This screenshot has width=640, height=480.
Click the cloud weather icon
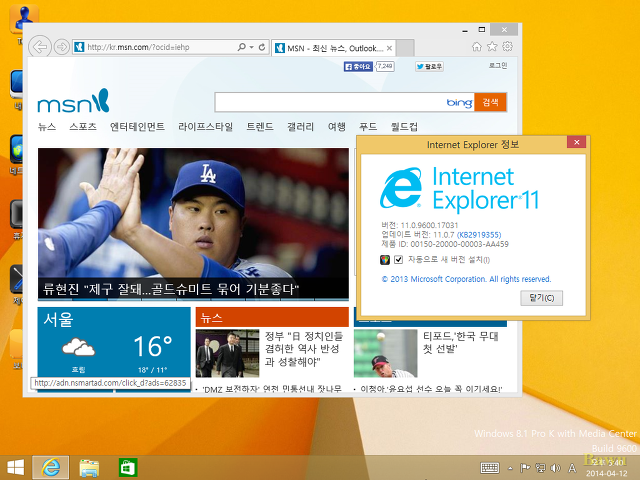[x=78, y=347]
